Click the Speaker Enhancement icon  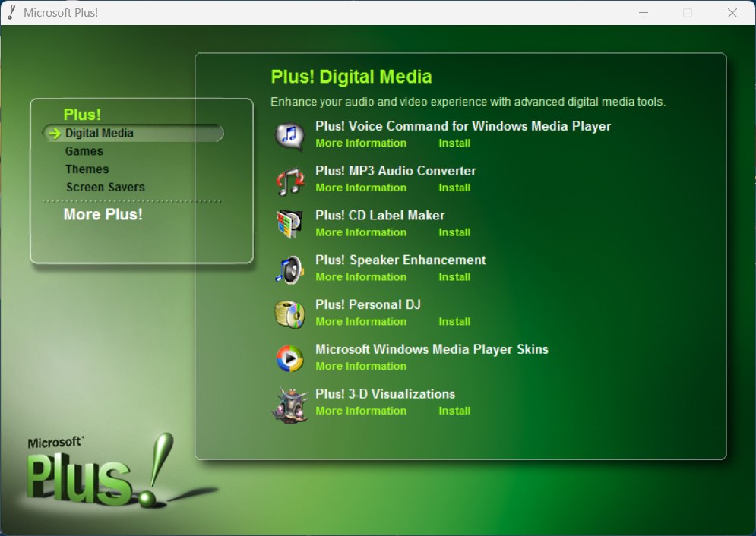tap(289, 270)
